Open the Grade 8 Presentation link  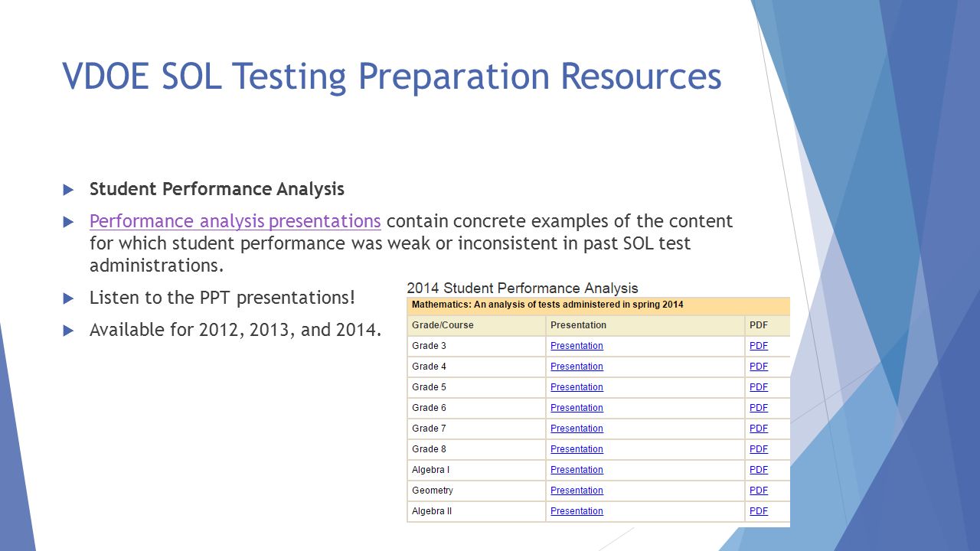click(x=577, y=449)
